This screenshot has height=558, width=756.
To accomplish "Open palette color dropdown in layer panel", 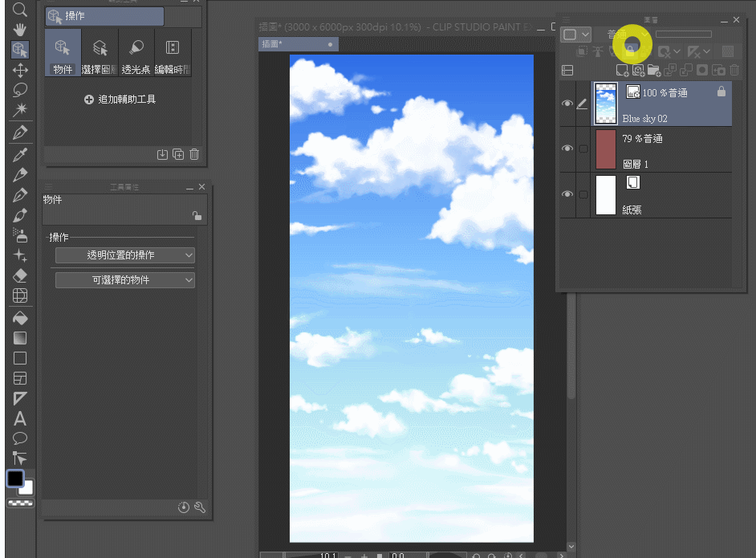I will [x=575, y=35].
